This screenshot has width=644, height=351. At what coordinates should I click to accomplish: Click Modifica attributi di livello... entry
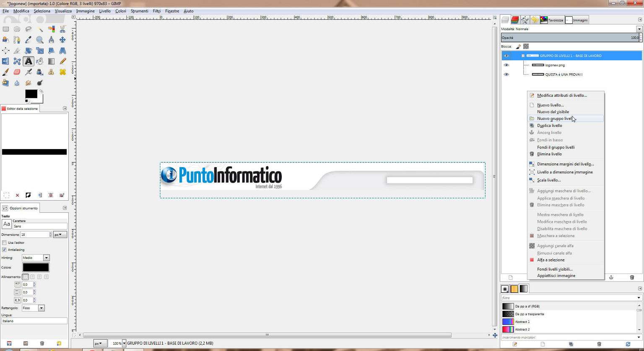tap(565, 95)
